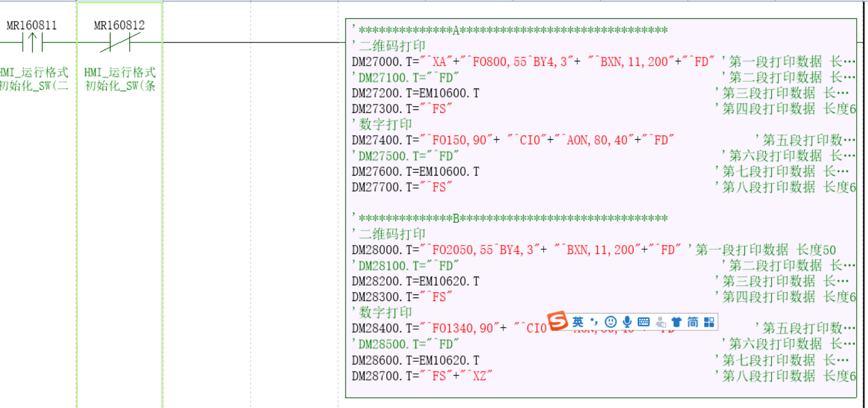Click the MR160812 device address label

[120, 26]
